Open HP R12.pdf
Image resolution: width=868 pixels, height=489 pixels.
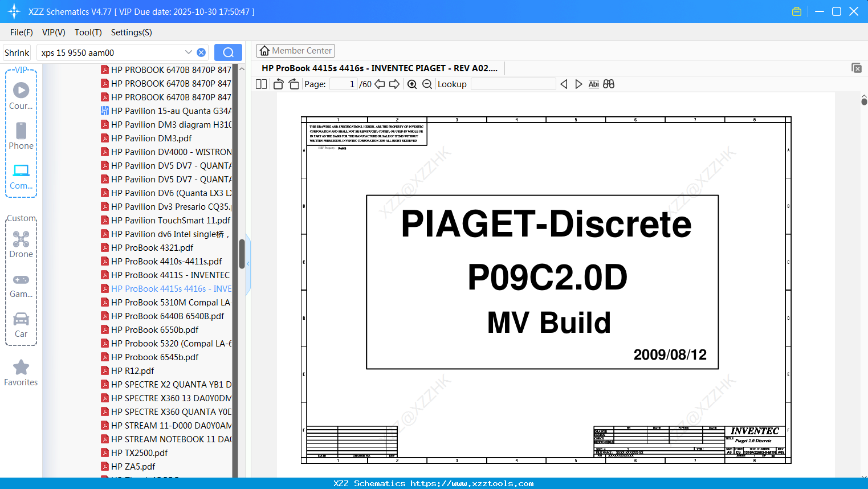[128, 371]
